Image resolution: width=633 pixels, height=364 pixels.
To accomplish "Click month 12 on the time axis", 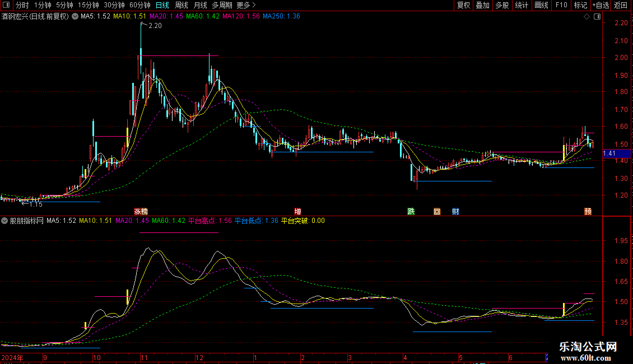I will click(x=199, y=357).
